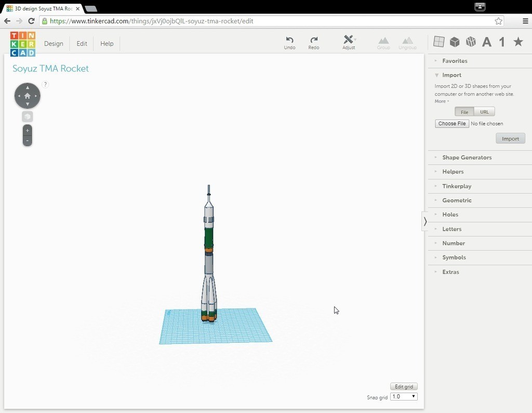
Task: Open the Adjust tool menu
Action: [x=349, y=43]
